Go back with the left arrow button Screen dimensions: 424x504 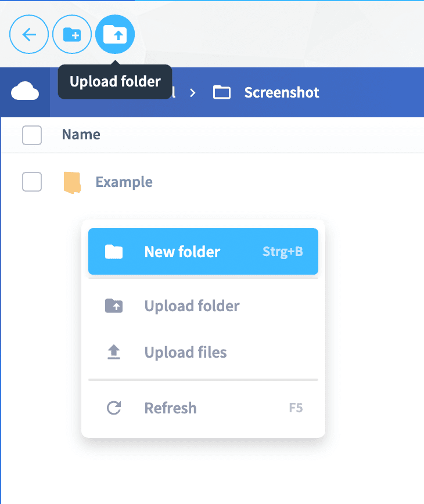click(29, 34)
